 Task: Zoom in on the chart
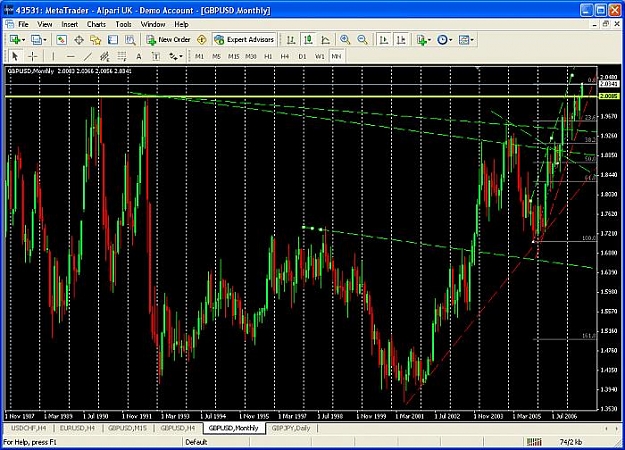(345, 40)
